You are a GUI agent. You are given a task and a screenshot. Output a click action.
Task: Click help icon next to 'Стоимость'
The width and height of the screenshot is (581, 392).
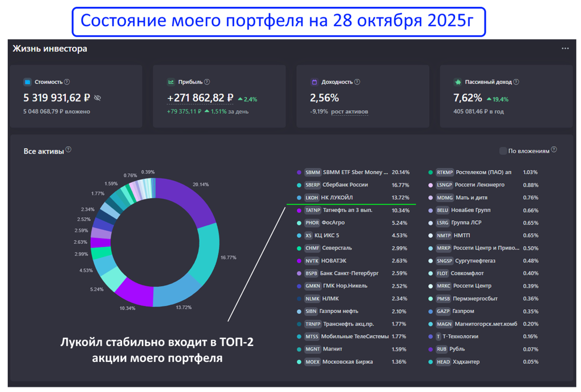click(67, 82)
